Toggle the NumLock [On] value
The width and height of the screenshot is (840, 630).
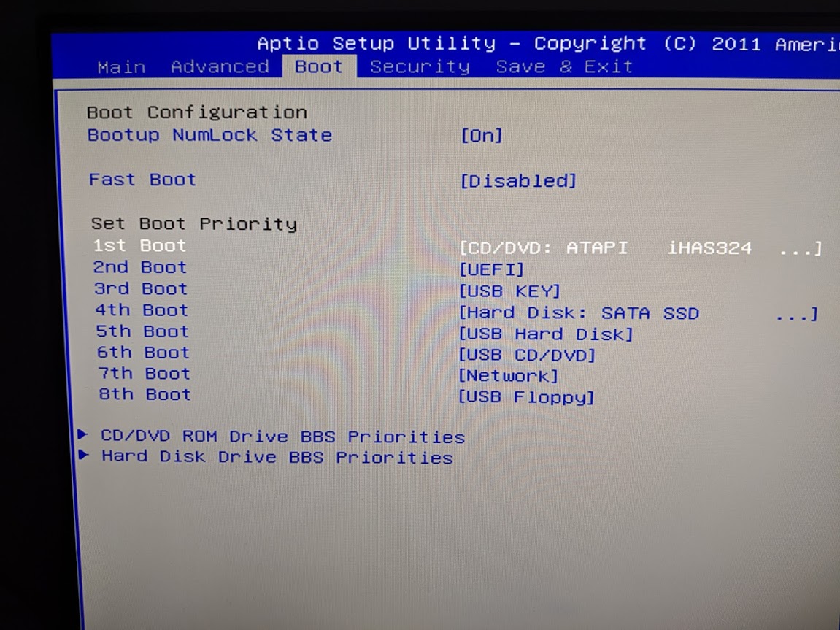[x=482, y=136]
